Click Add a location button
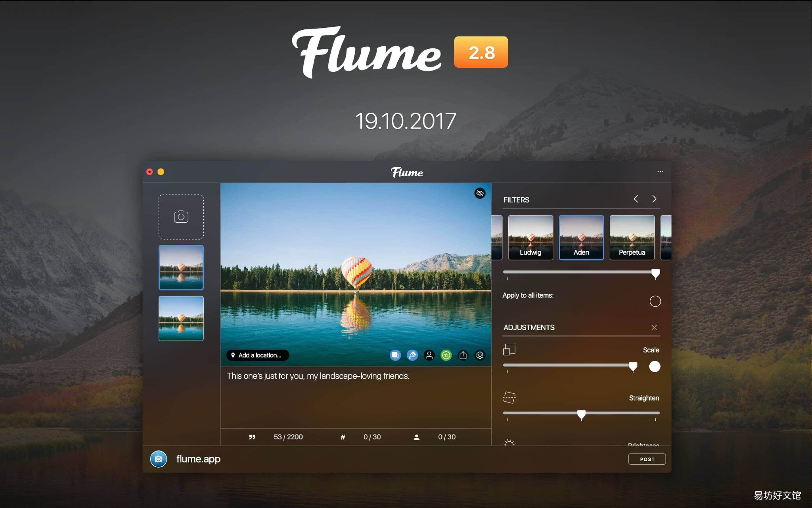Screen dimensions: 812x508 pyautogui.click(x=258, y=355)
